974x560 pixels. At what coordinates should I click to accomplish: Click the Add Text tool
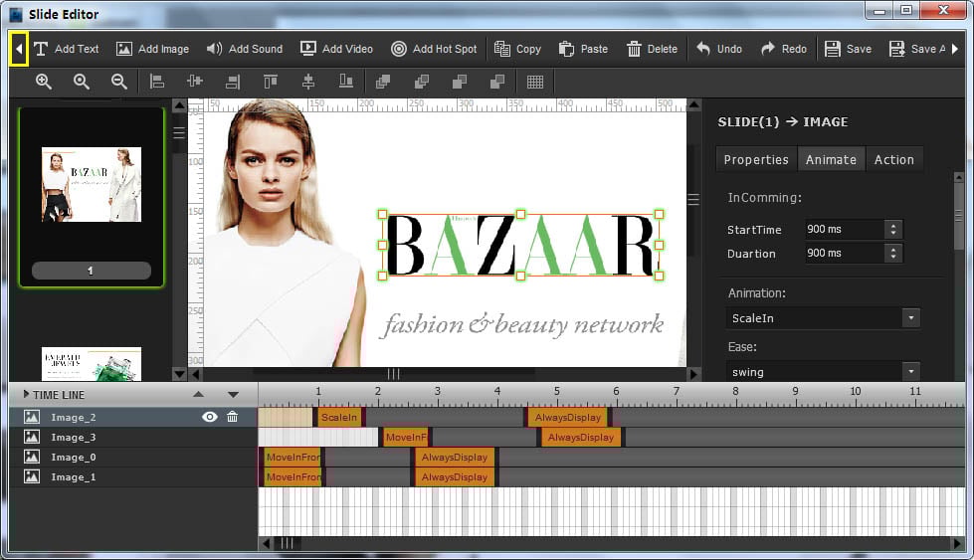coord(66,49)
